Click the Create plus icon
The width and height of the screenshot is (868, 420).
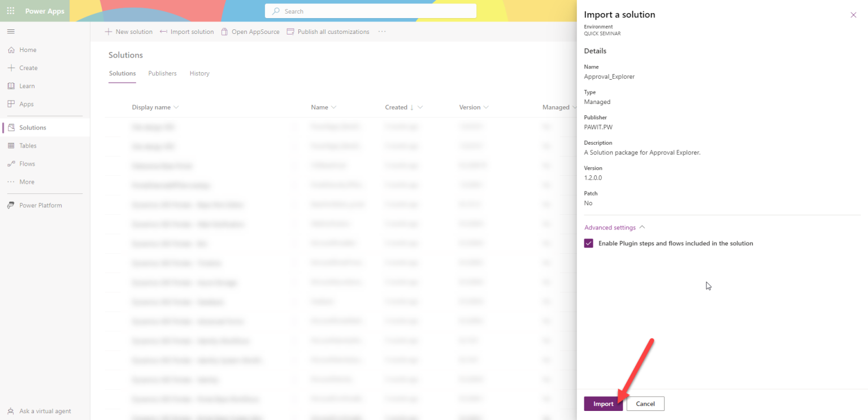pos(11,68)
